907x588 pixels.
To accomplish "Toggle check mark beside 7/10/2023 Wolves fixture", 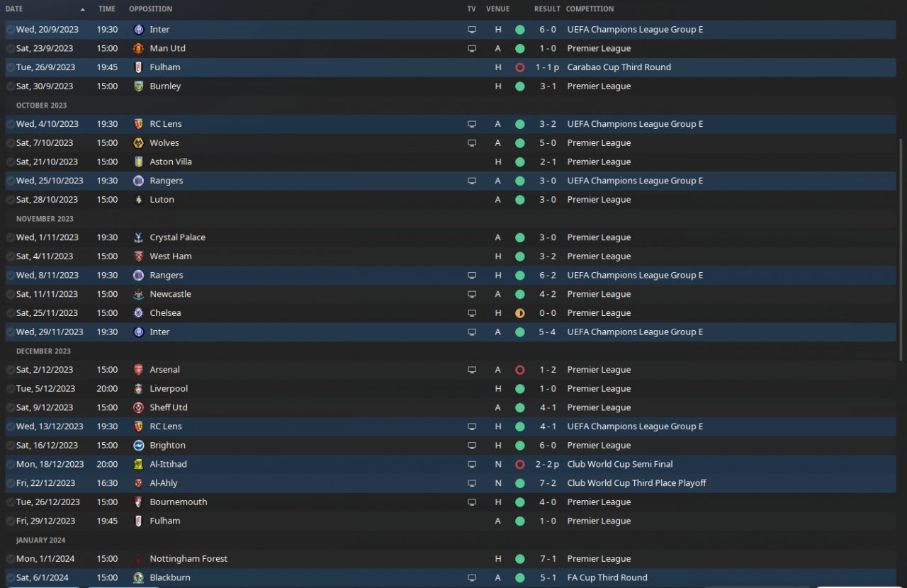I will point(10,143).
